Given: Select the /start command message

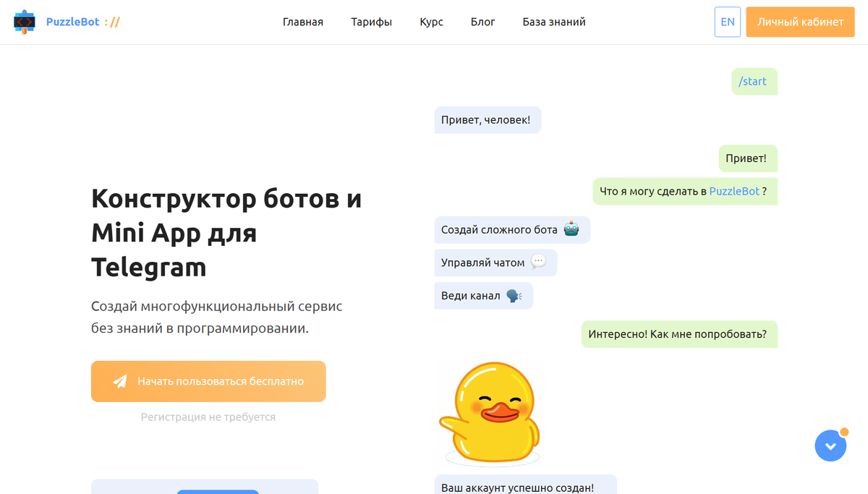Looking at the screenshot, I should 753,81.
